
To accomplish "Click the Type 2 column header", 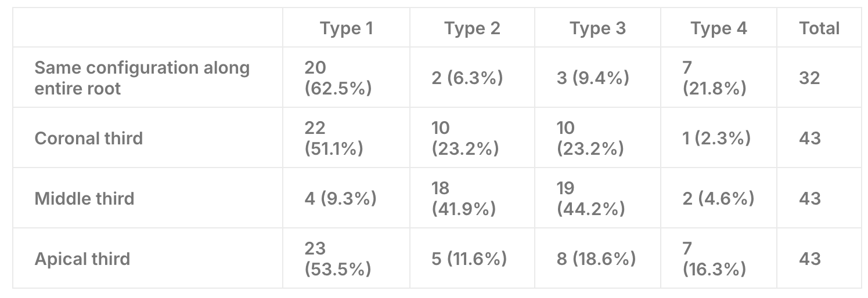I will tap(472, 28).
